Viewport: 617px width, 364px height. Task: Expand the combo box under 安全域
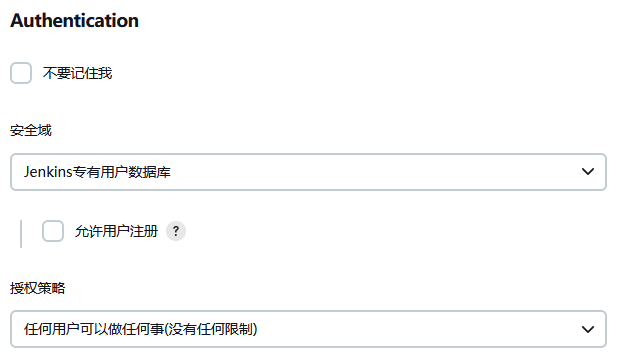tap(308, 172)
